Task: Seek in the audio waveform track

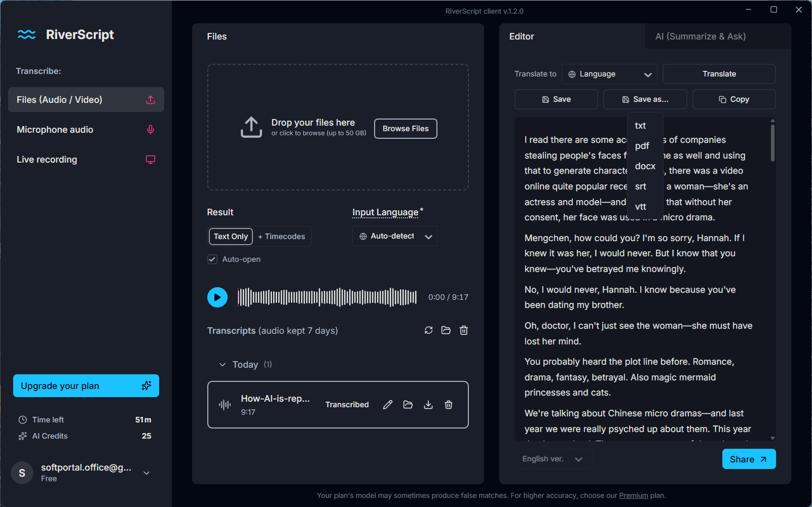Action: coord(327,297)
